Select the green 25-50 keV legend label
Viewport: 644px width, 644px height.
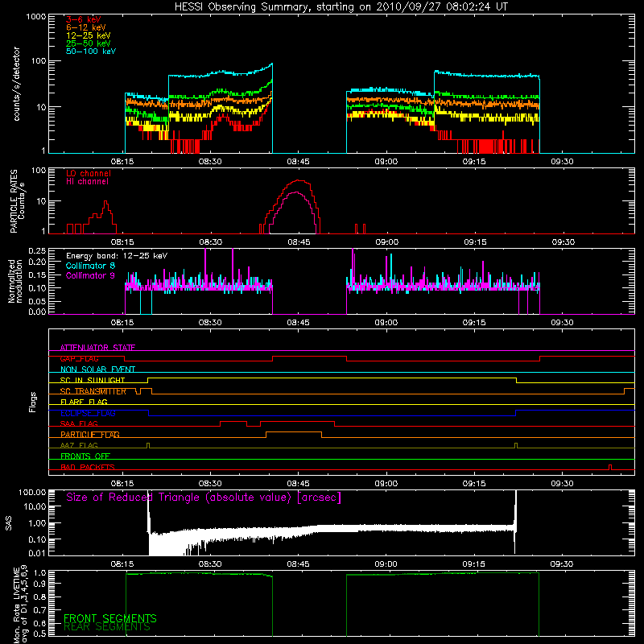89,43
